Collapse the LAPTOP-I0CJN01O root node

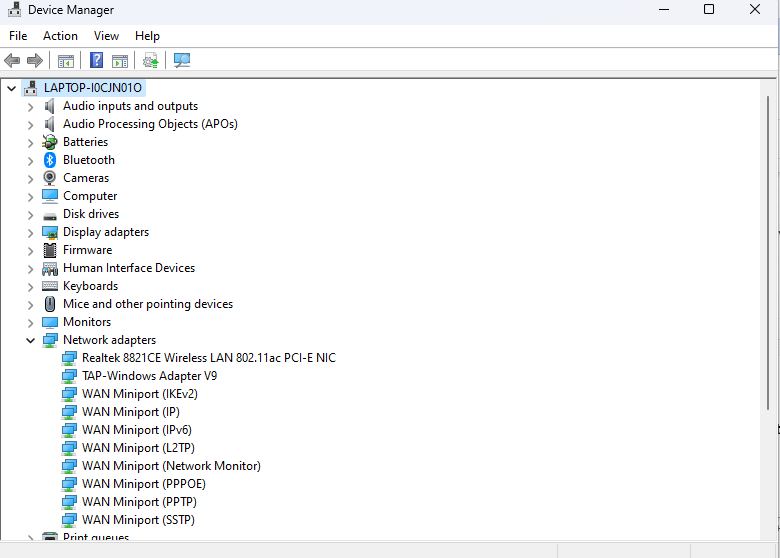tap(11, 89)
